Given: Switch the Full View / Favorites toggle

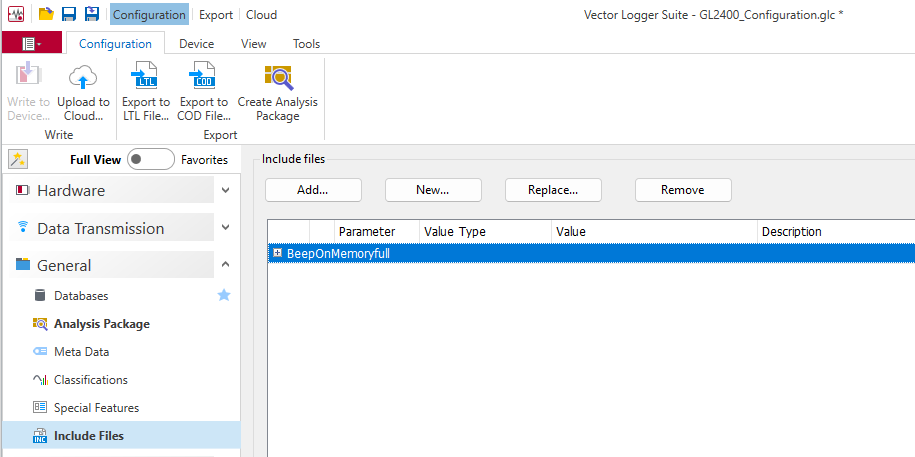Looking at the screenshot, I should (151, 159).
